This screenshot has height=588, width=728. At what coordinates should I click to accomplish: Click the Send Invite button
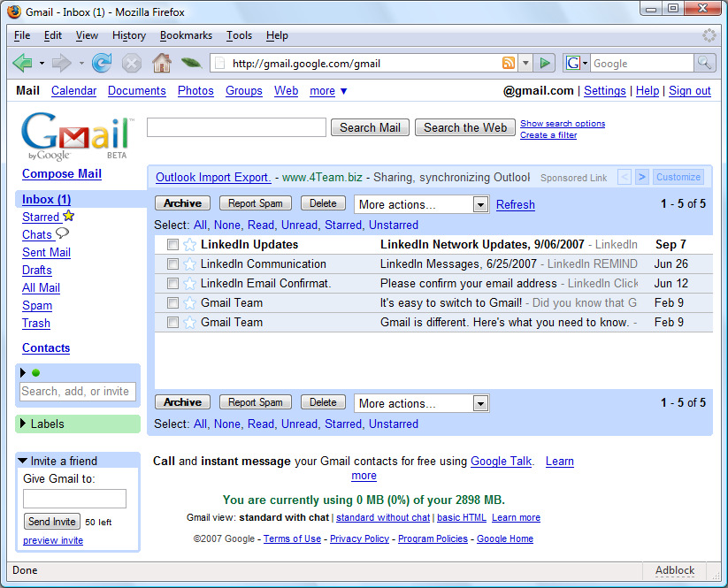[52, 522]
